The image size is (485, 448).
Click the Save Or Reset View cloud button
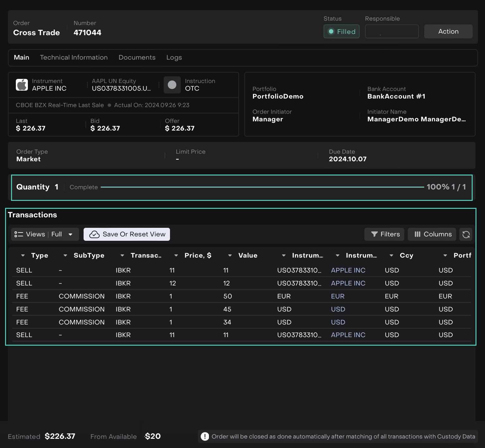pos(127,234)
